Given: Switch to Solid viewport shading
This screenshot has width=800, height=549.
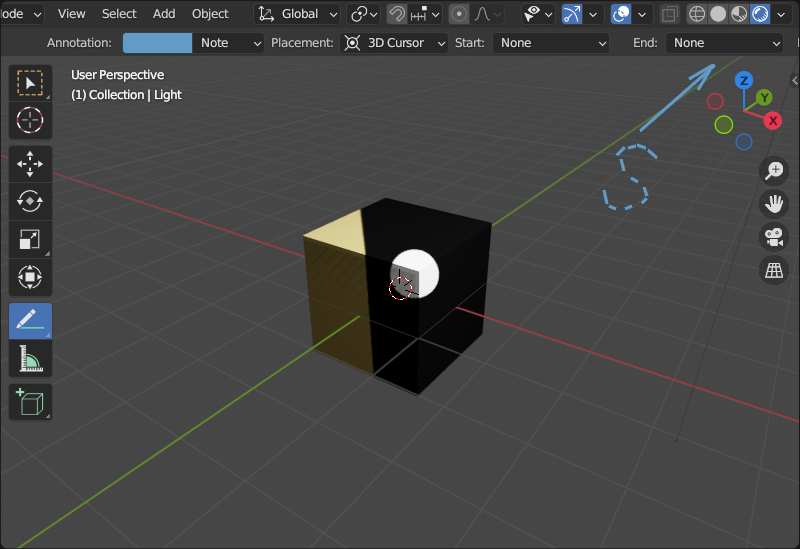Looking at the screenshot, I should [x=718, y=14].
